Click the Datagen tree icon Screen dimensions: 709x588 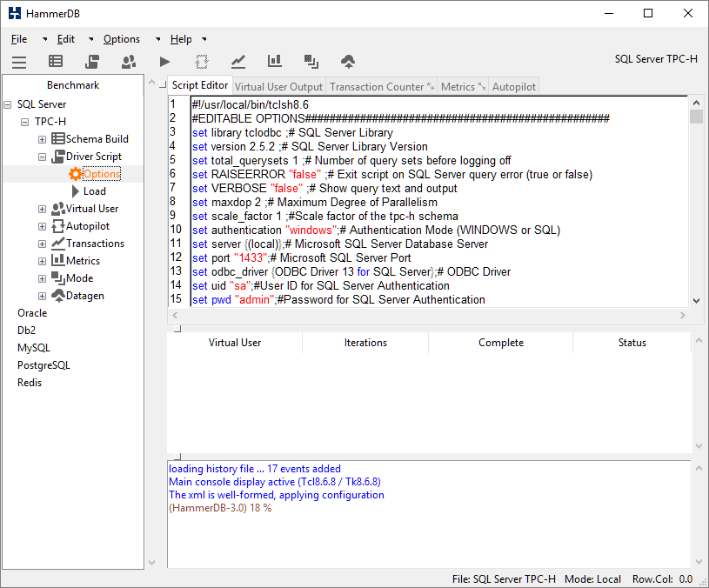pyautogui.click(x=58, y=296)
